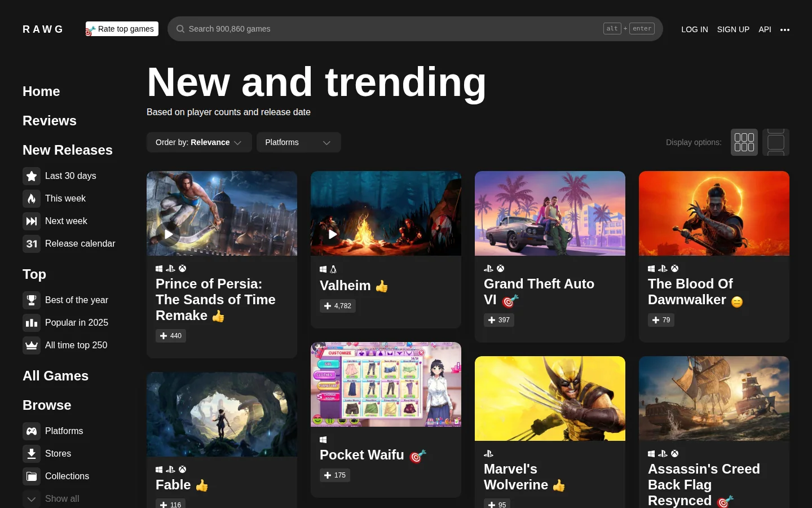Screen dimensions: 812x508
Task: Open the Assassin's Creed pirate ship cover image
Action: 714,398
